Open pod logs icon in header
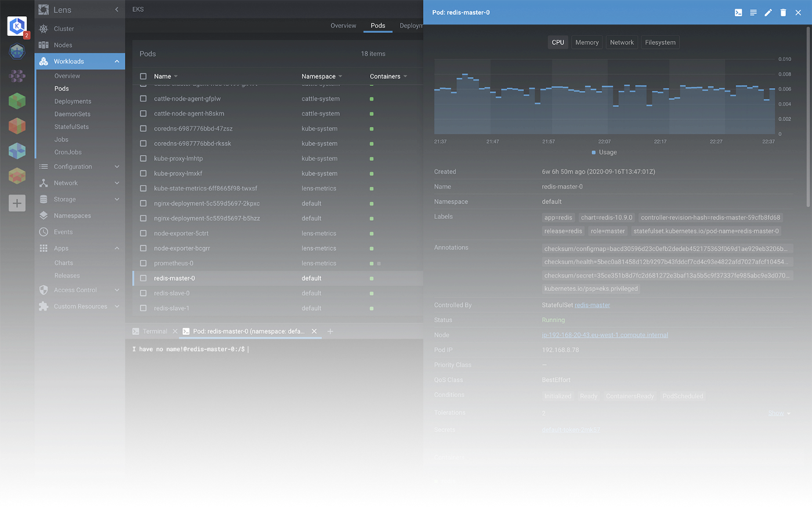The width and height of the screenshot is (812, 508). (x=753, y=12)
